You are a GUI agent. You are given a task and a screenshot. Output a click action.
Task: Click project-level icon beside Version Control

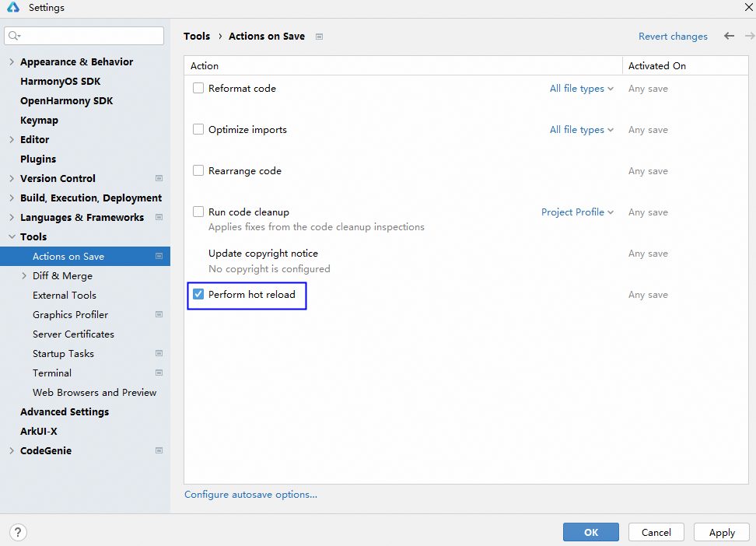159,179
